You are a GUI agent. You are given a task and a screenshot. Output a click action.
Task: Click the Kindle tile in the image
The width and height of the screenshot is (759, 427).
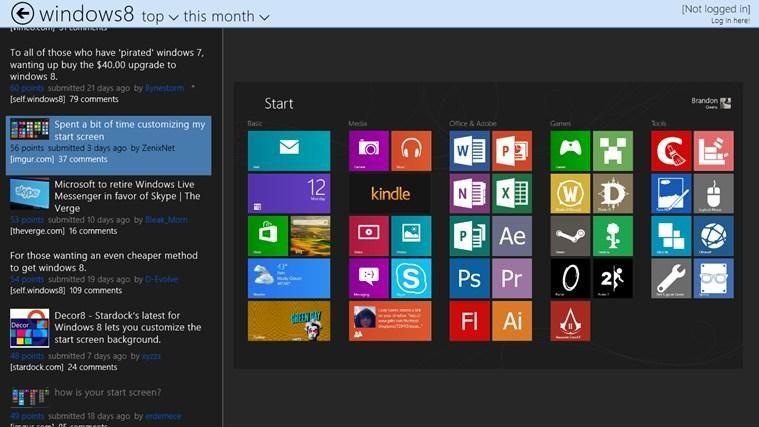(390, 193)
